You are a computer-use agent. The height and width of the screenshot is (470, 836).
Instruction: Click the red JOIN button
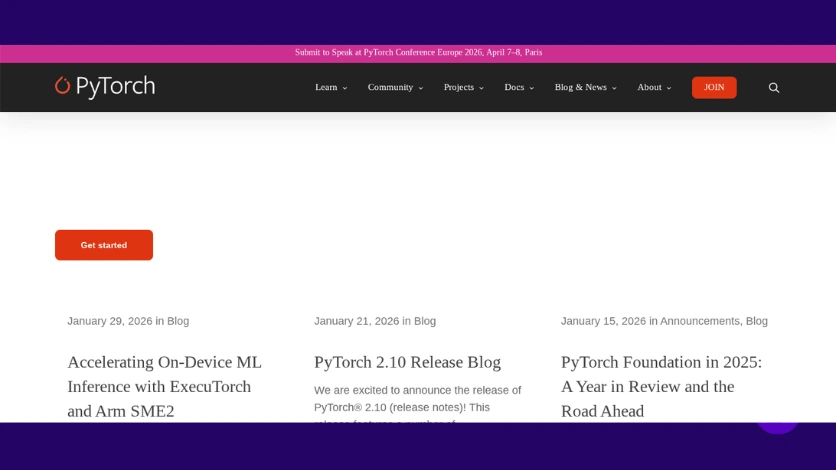coord(714,87)
